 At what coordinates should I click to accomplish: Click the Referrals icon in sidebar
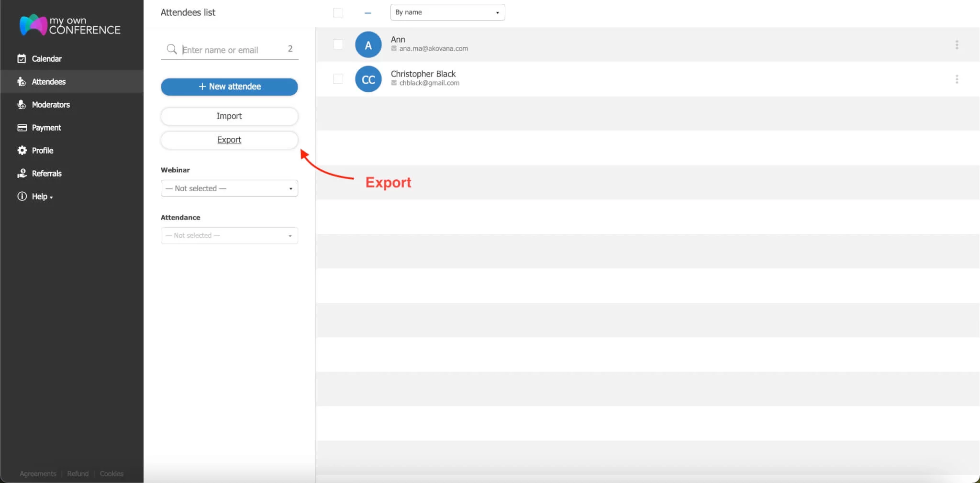(22, 174)
